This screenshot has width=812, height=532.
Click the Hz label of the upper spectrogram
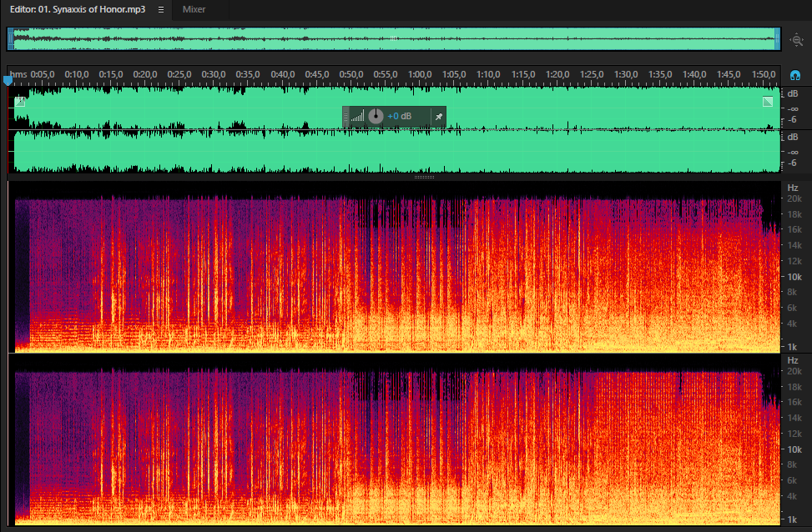(x=792, y=188)
